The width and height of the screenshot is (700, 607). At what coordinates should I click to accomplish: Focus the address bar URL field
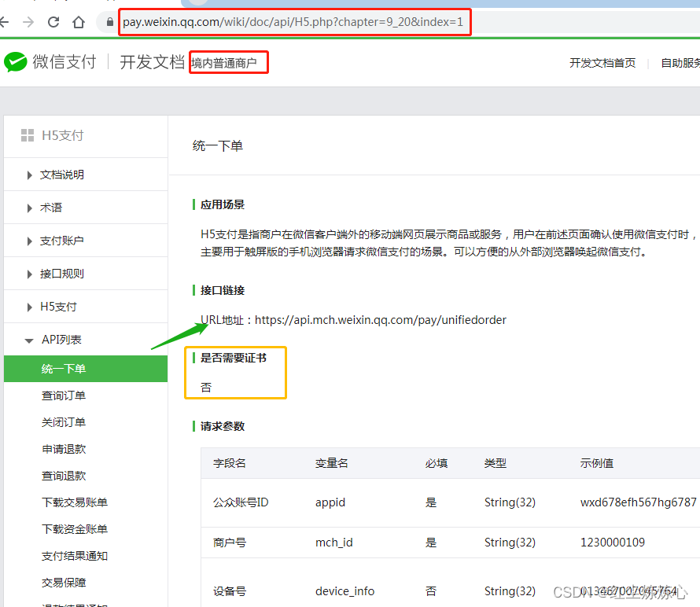[293, 22]
